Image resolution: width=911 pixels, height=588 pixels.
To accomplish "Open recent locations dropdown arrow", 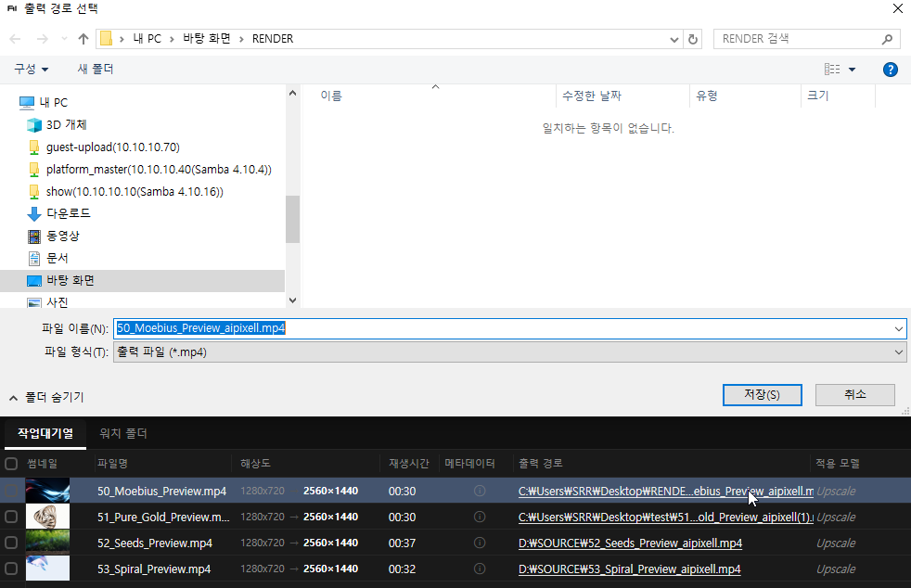I will pyautogui.click(x=64, y=39).
